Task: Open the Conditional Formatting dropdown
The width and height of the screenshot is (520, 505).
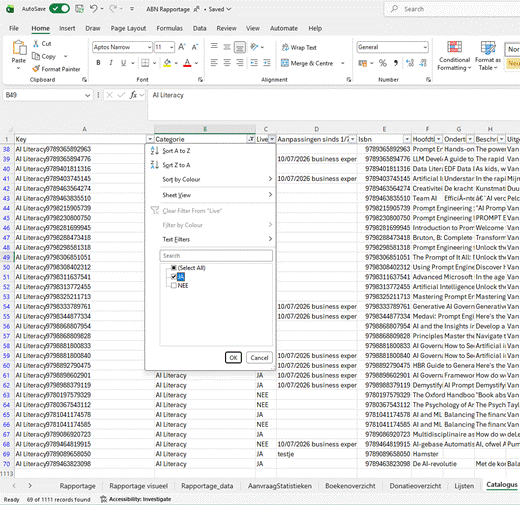Action: point(454,56)
